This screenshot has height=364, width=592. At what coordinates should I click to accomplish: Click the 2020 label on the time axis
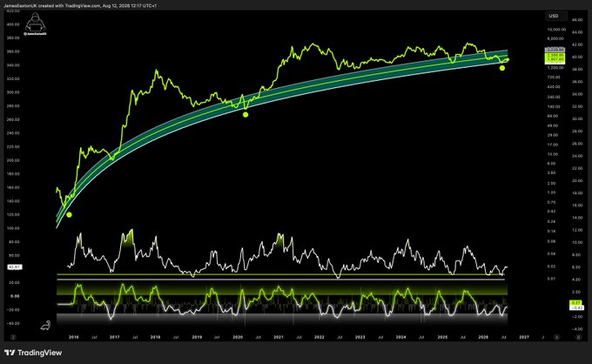pos(238,337)
